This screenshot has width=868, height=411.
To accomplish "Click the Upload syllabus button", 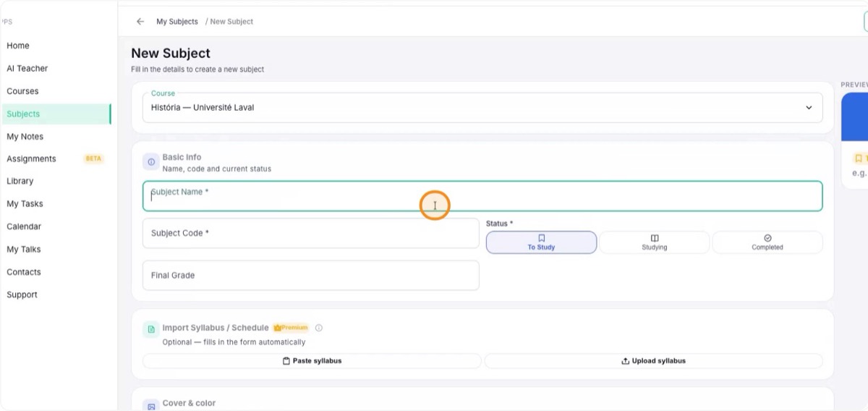I will (653, 361).
